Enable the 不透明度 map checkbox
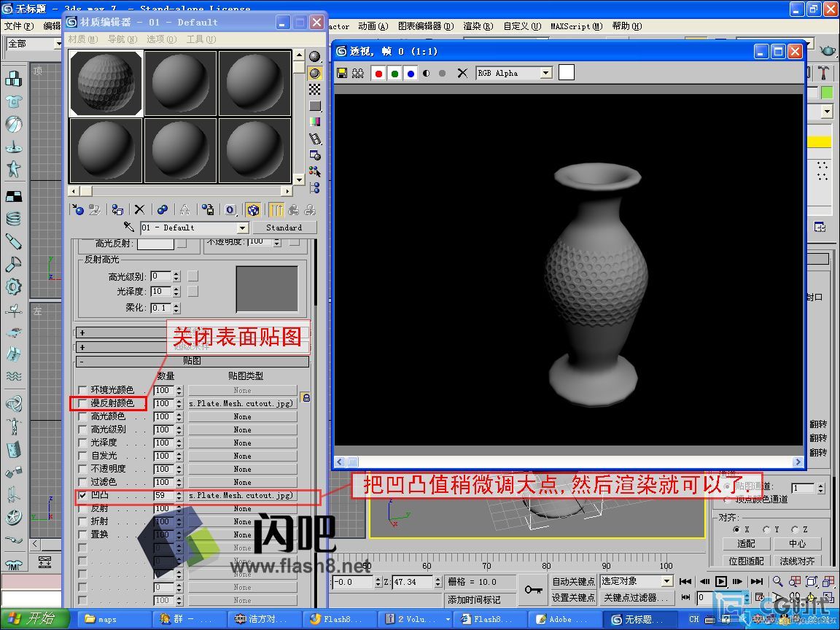 coord(82,469)
